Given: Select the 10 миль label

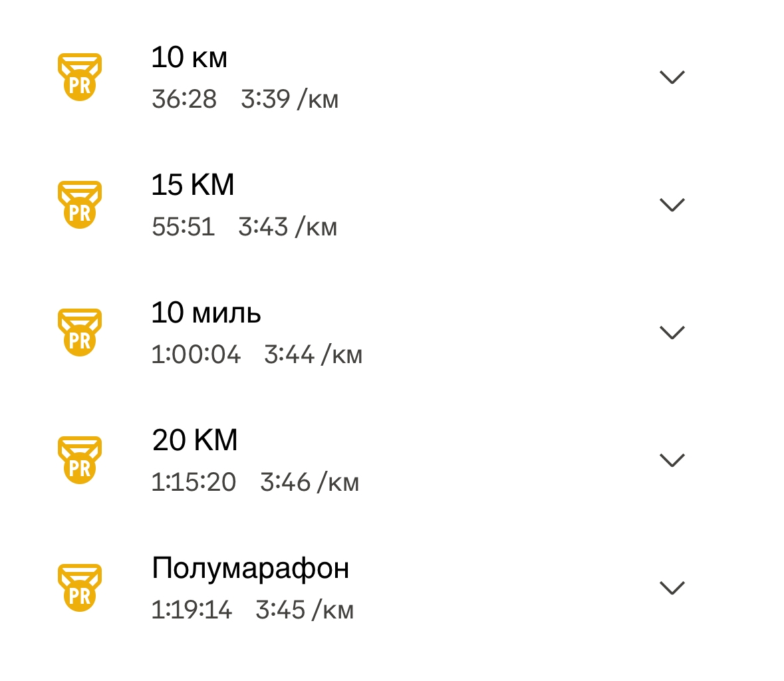Looking at the screenshot, I should pos(206,313).
